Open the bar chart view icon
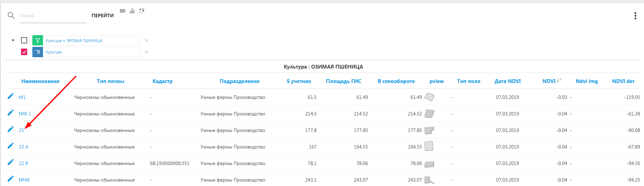 point(132,11)
